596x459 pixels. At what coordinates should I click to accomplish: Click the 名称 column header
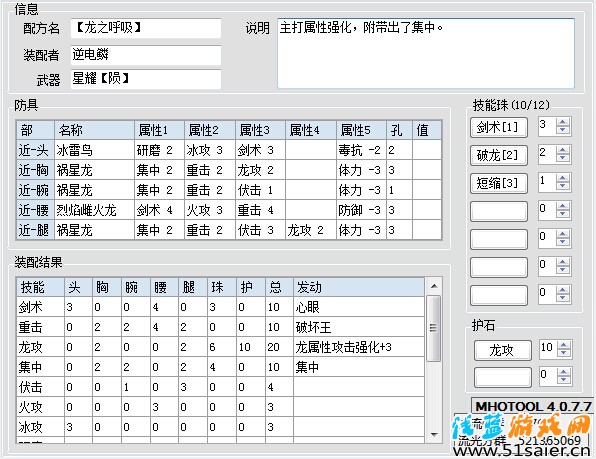pos(94,130)
